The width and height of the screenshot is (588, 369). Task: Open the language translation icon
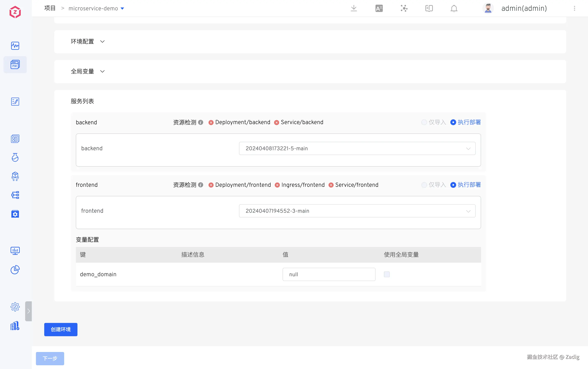coord(379,9)
